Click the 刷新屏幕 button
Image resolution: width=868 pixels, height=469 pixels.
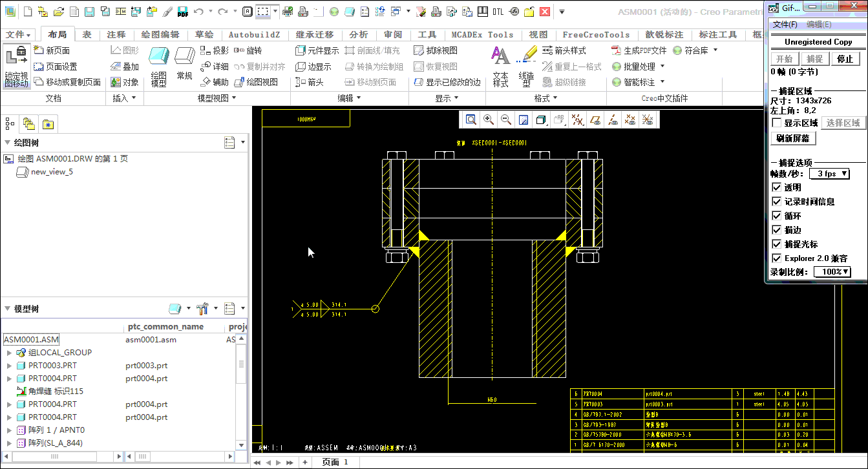793,138
